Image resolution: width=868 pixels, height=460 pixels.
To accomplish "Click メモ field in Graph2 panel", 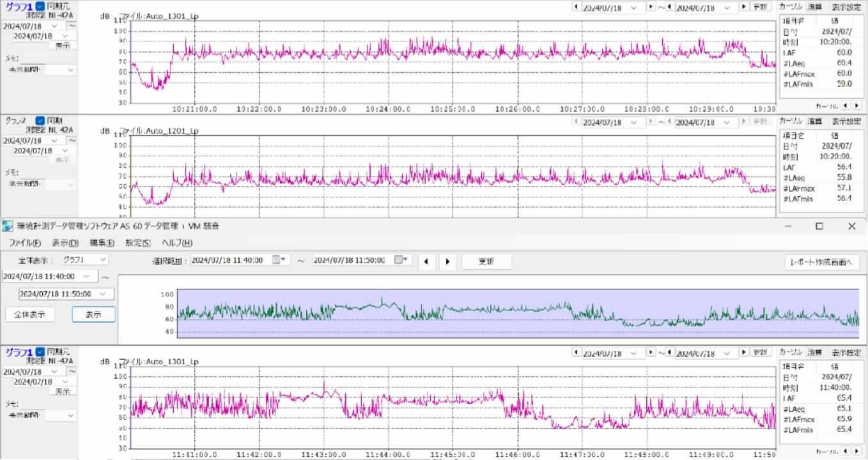I will [34, 172].
